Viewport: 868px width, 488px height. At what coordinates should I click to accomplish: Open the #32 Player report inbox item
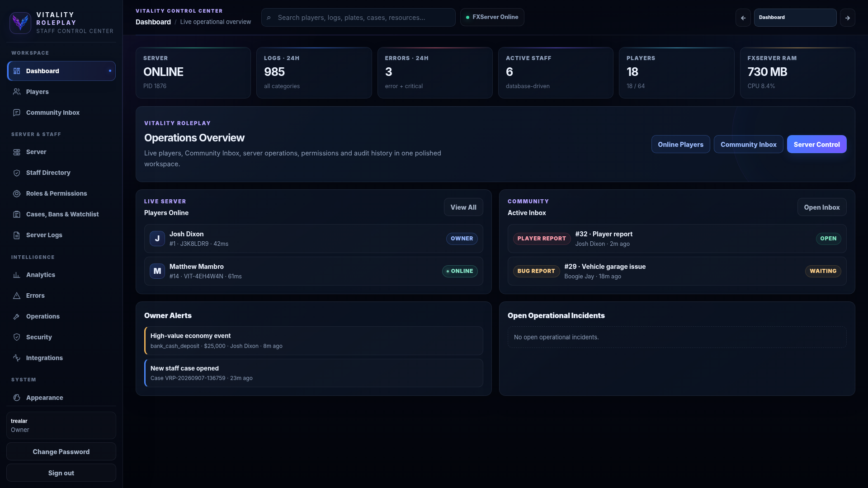pyautogui.click(x=677, y=239)
